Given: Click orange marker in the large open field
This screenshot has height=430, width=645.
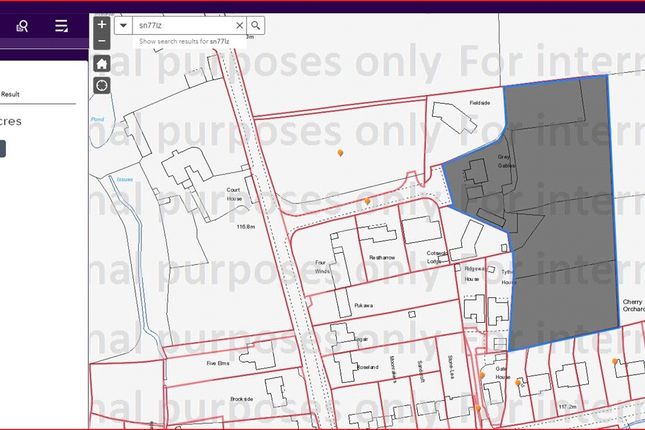Looking at the screenshot, I should 342,153.
